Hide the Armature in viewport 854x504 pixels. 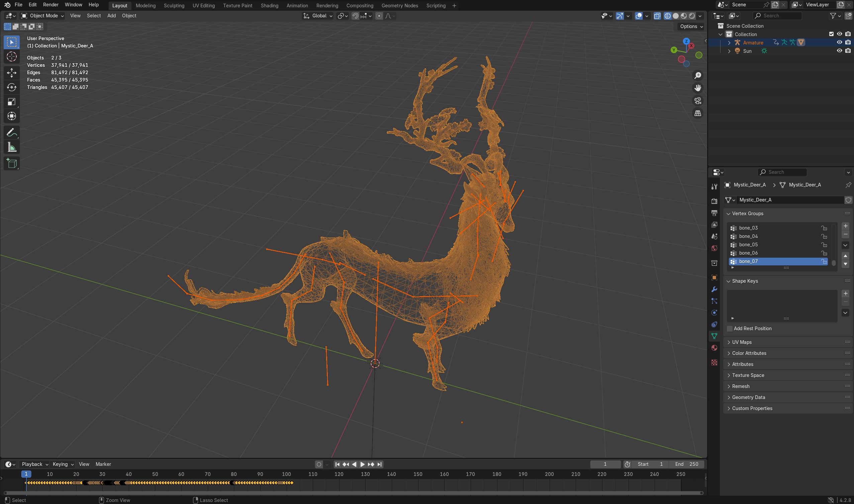tap(839, 42)
